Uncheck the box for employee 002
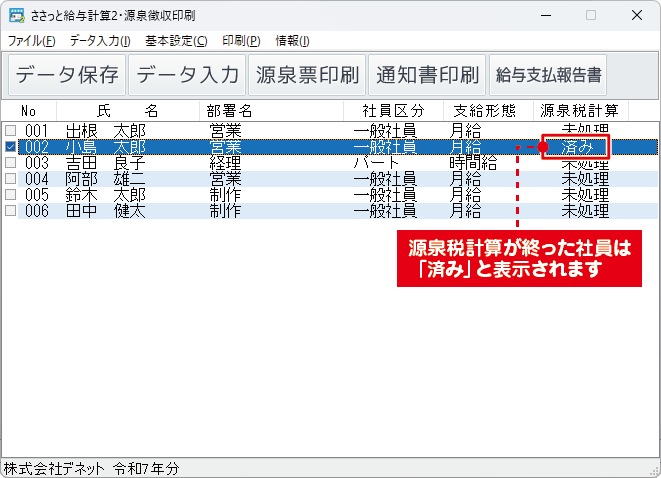661x478 pixels. point(10,147)
